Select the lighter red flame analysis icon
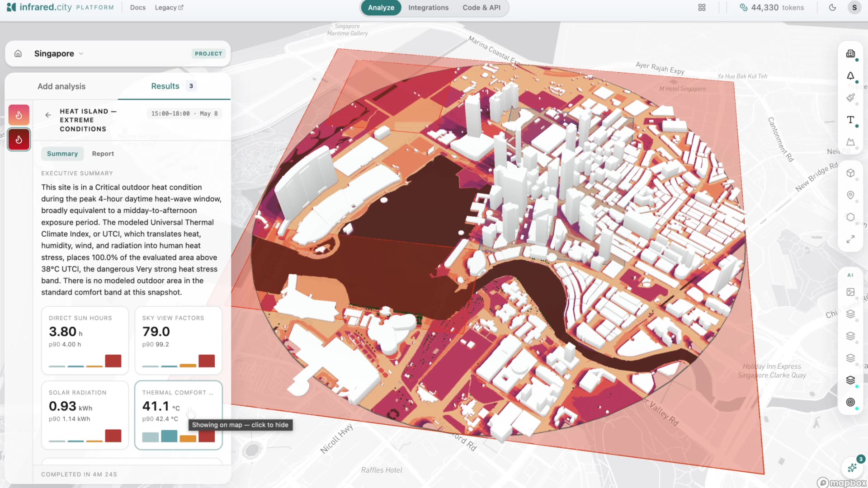This screenshot has width=868, height=488. pos(19,115)
